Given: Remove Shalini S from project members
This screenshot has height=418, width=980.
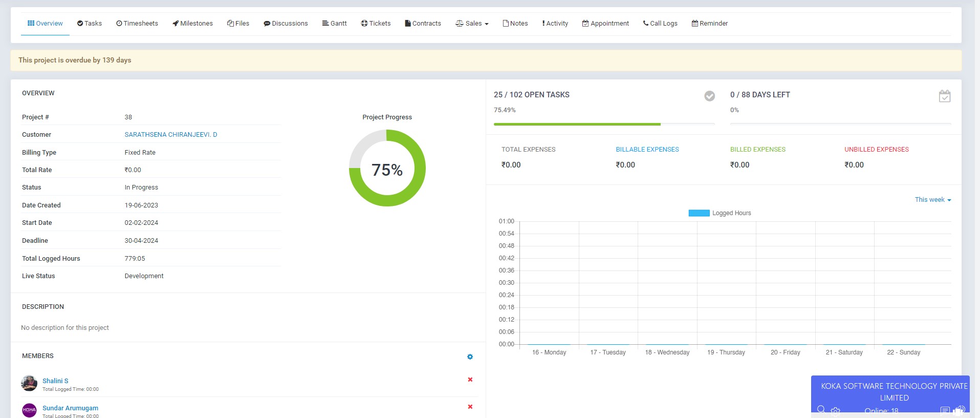Looking at the screenshot, I should 470,380.
